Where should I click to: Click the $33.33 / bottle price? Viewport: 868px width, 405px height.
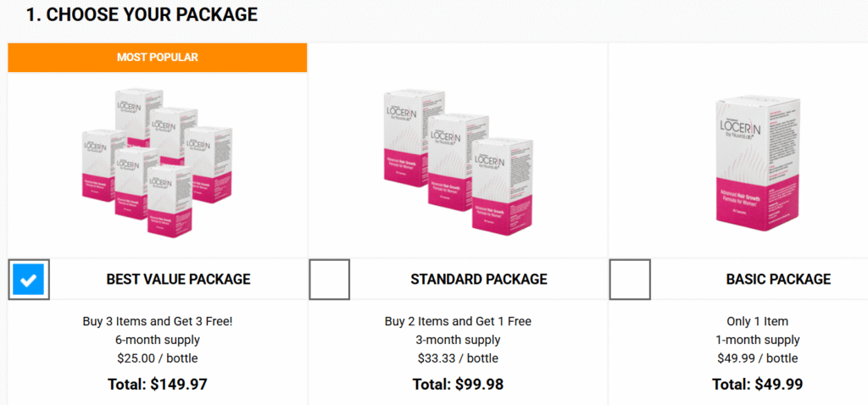(458, 358)
